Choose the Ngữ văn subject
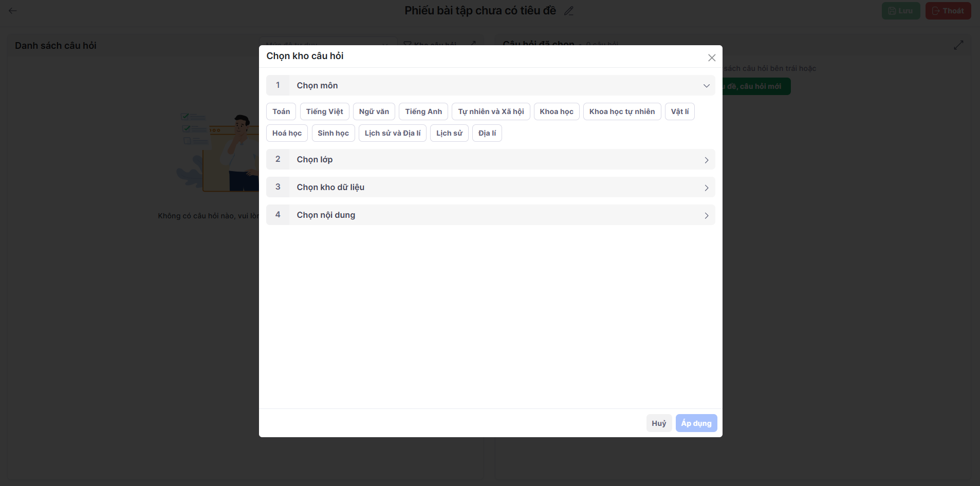The height and width of the screenshot is (486, 980). pyautogui.click(x=374, y=111)
